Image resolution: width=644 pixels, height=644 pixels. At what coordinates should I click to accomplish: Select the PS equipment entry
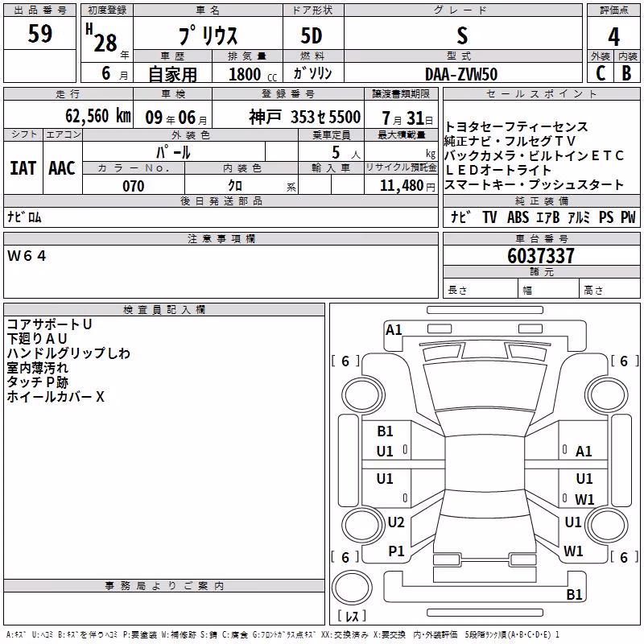(606, 217)
